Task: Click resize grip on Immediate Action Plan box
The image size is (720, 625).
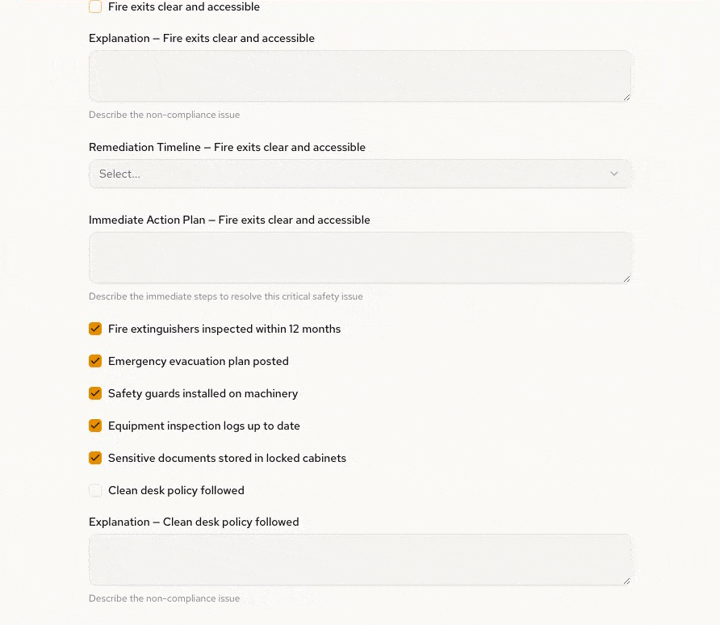Action: coord(627,279)
